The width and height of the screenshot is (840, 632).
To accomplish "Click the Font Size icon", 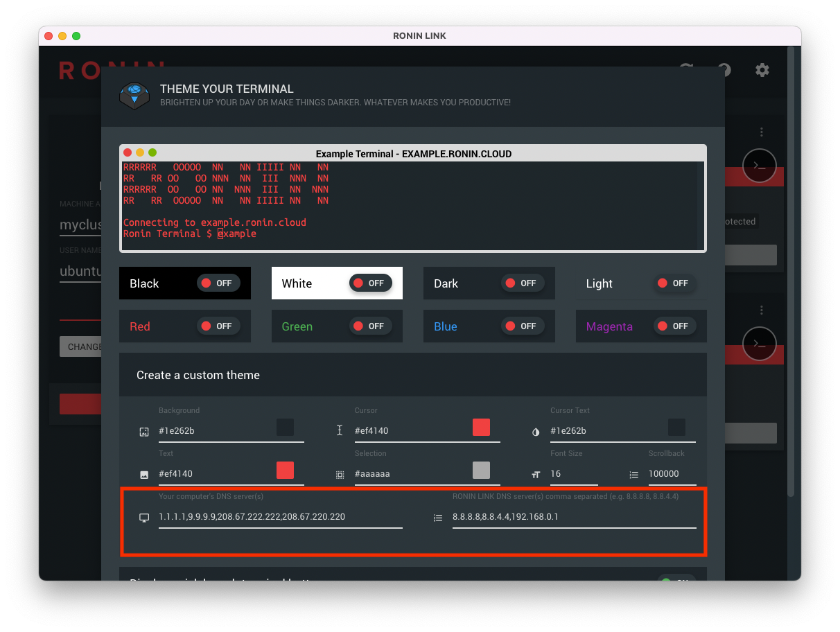I will (x=536, y=475).
